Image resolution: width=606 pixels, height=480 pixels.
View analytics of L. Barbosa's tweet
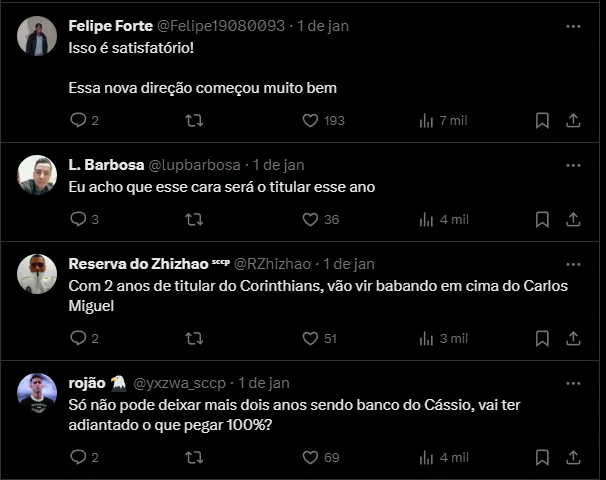(427, 219)
